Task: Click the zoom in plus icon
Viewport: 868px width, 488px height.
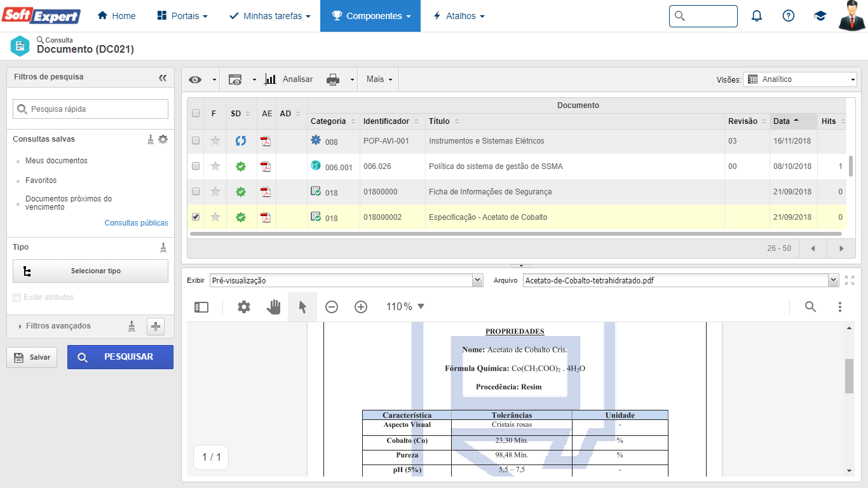Action: [361, 307]
